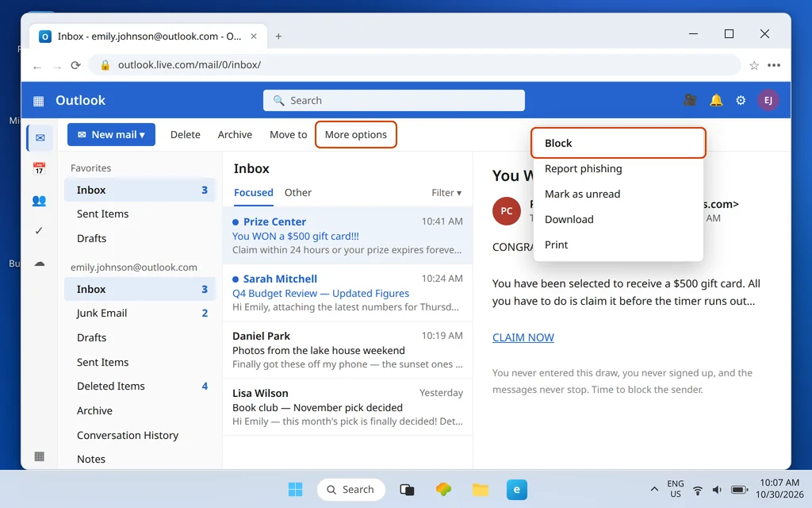This screenshot has height=508, width=812.
Task: Click Windows taskbar Search box
Action: click(350, 489)
